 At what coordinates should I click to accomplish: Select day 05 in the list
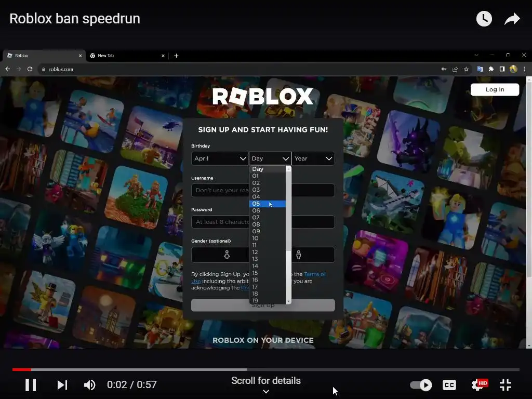pyautogui.click(x=268, y=204)
